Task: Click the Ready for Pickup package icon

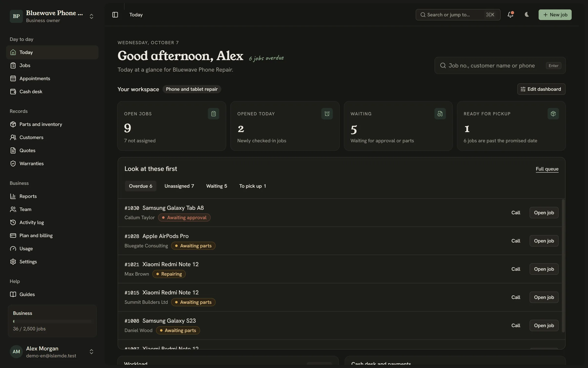Action: (553, 114)
